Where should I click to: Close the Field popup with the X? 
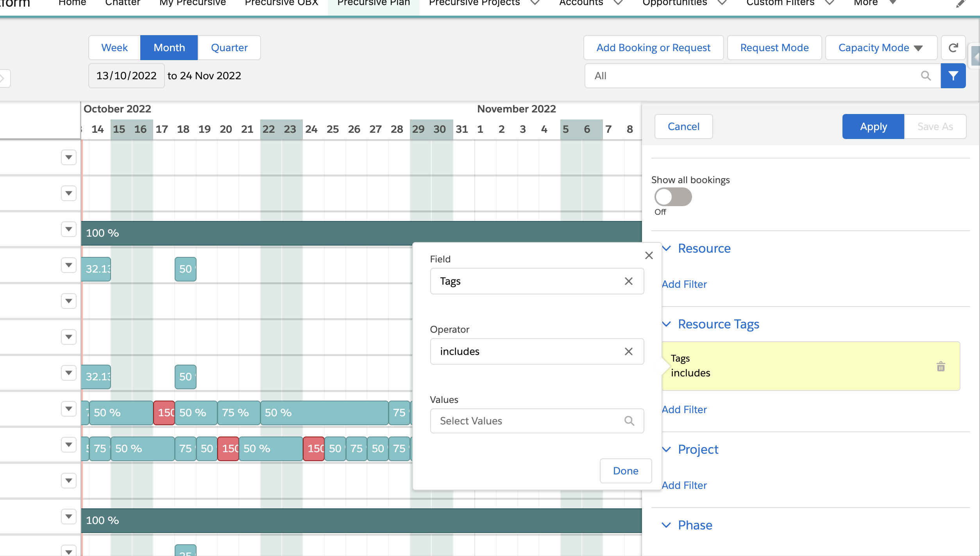coord(649,255)
